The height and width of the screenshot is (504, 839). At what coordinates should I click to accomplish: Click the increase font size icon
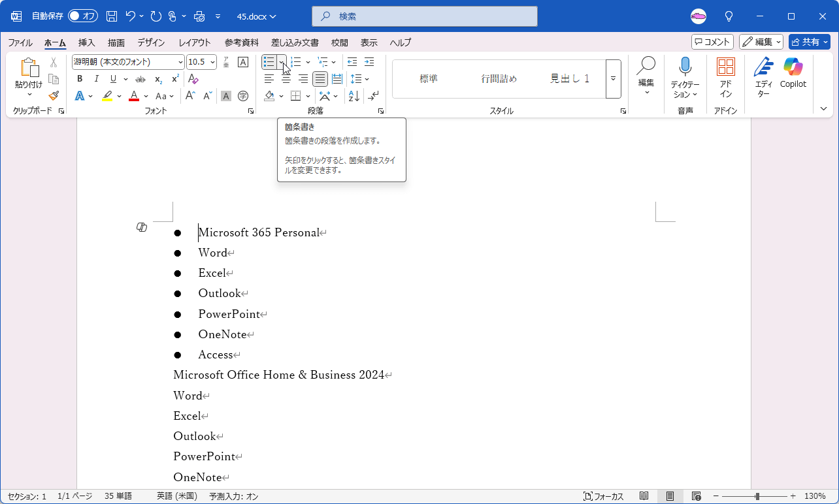point(189,95)
